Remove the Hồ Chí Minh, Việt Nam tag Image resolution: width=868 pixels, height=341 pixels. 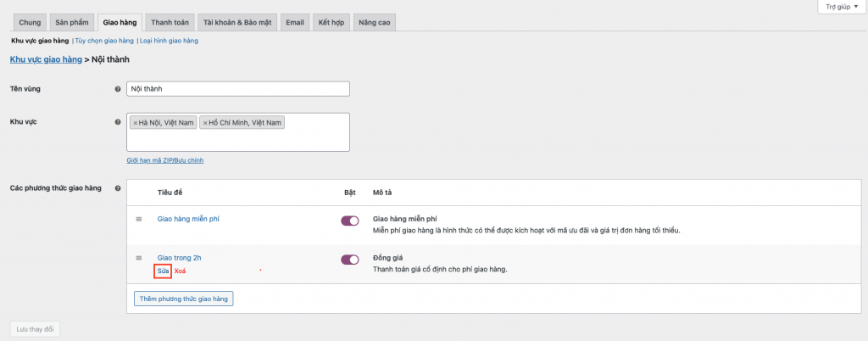coord(205,123)
